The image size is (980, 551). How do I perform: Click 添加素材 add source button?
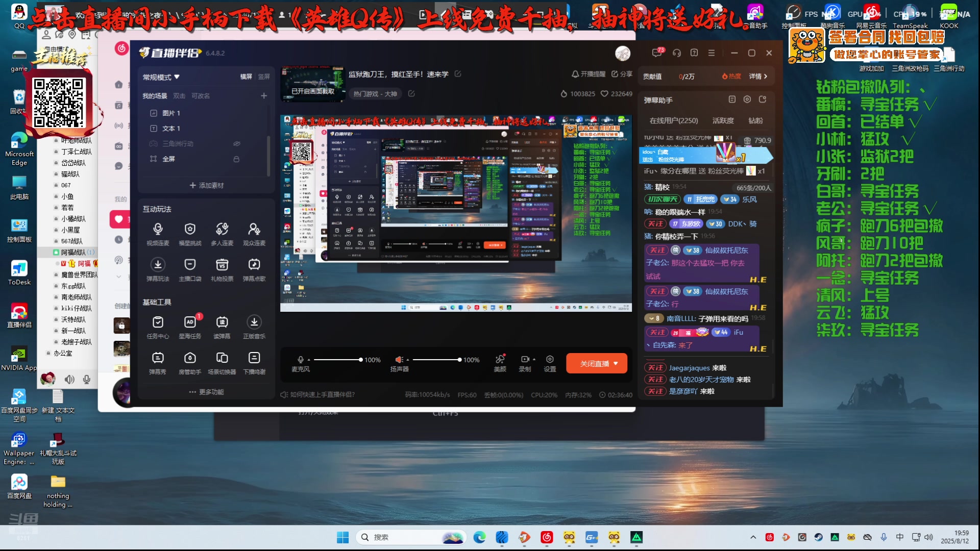click(x=206, y=185)
